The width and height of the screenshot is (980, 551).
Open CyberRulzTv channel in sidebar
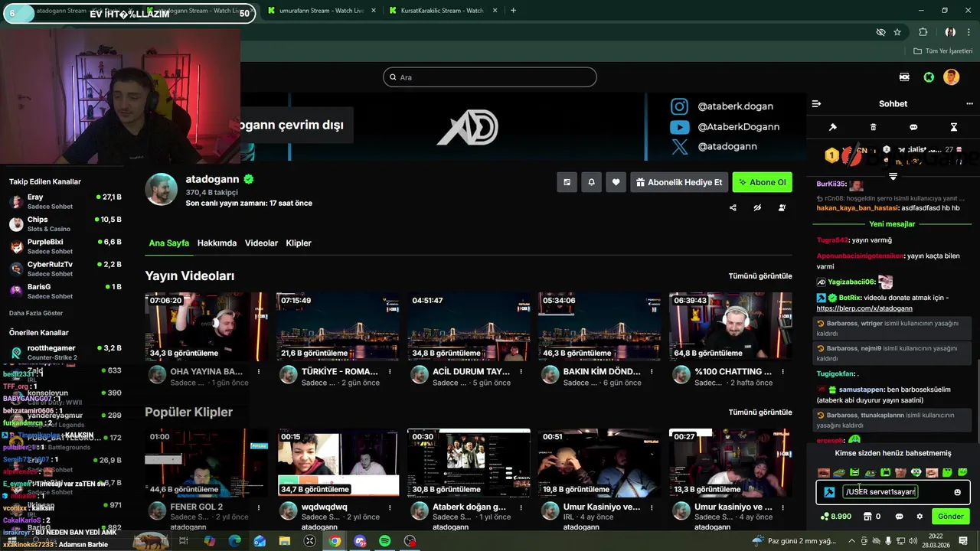click(x=65, y=269)
